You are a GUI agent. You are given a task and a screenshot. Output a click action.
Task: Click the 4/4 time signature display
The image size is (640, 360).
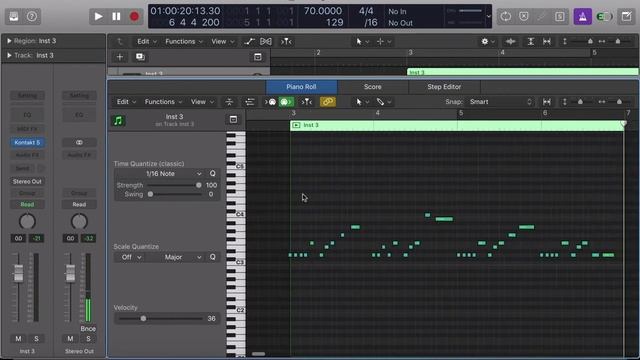[x=366, y=11]
